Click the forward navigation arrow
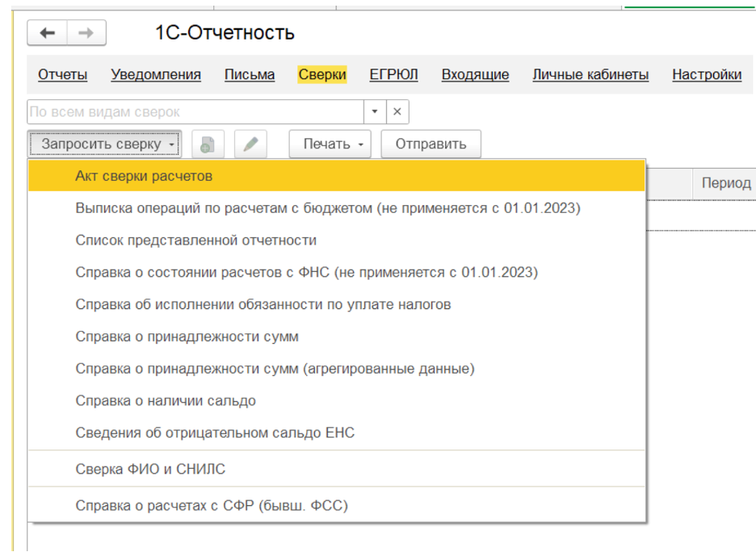This screenshot has width=756, height=552. coord(86,33)
